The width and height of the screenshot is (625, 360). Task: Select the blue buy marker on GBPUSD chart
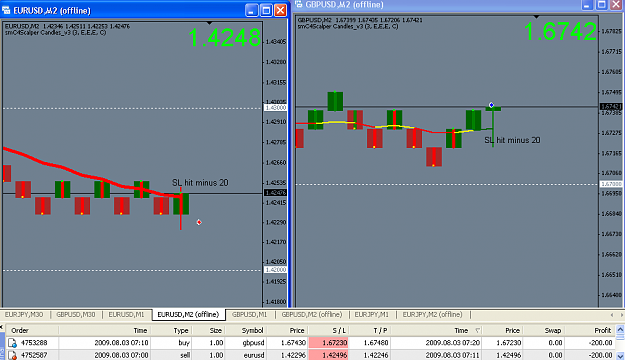(x=491, y=105)
